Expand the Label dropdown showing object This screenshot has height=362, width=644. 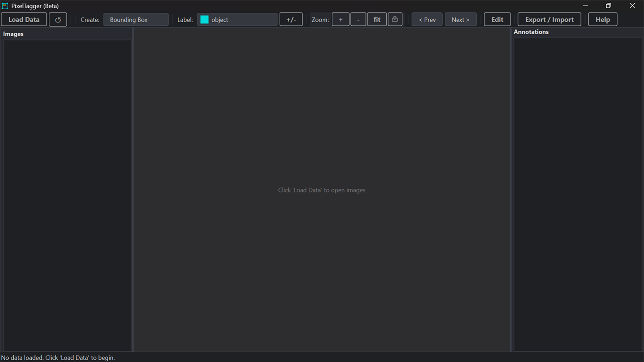point(237,20)
